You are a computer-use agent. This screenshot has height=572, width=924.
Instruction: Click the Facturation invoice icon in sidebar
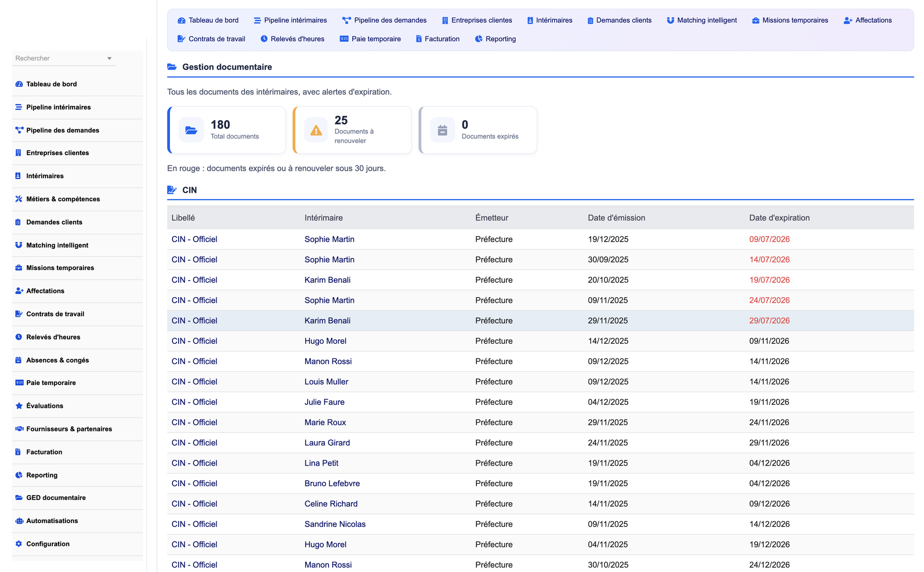point(18,452)
